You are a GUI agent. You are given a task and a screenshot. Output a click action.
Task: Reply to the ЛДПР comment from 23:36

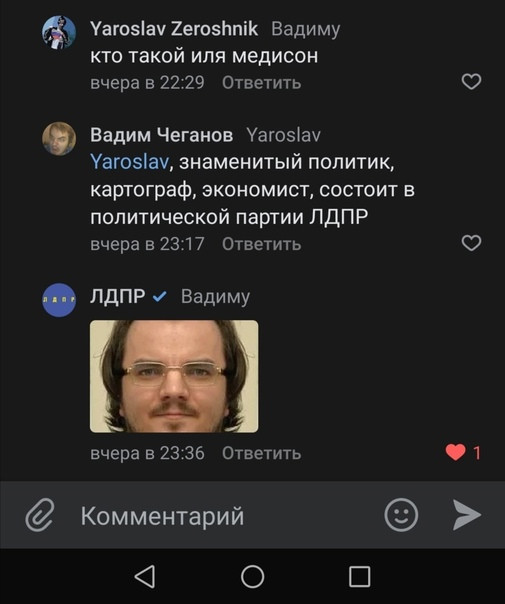pyautogui.click(x=261, y=453)
